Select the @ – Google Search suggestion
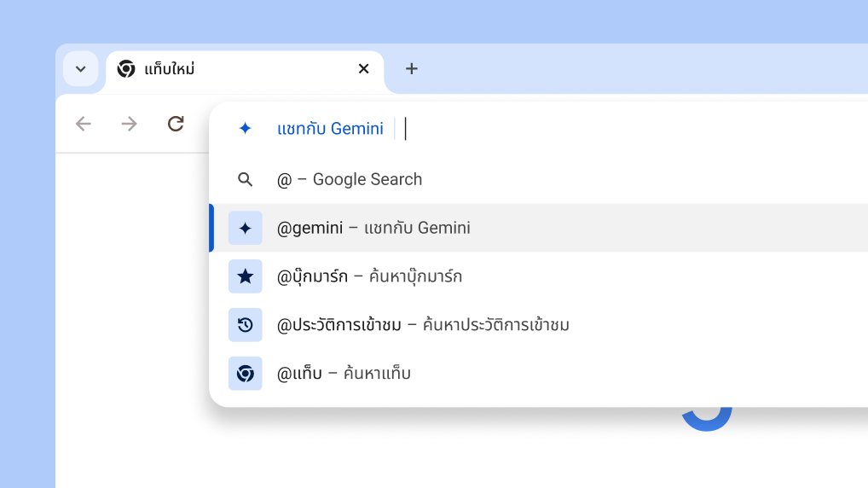This screenshot has width=868, height=488. 539,179
